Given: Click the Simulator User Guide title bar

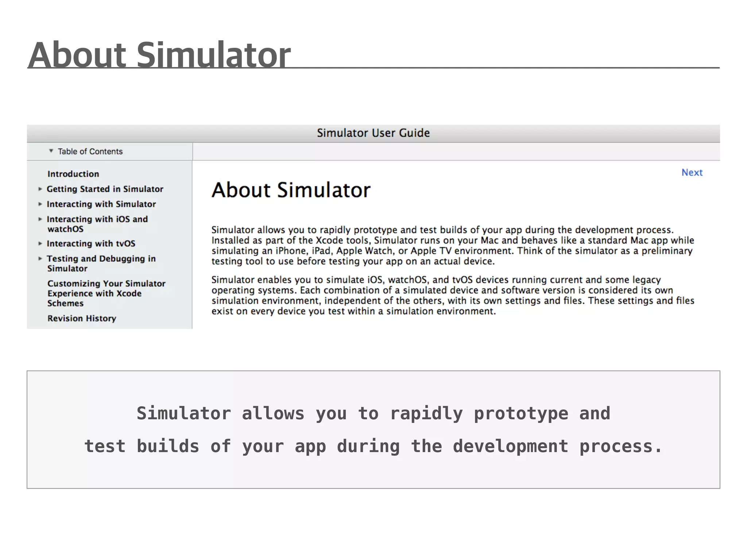Looking at the screenshot, I should (x=373, y=133).
